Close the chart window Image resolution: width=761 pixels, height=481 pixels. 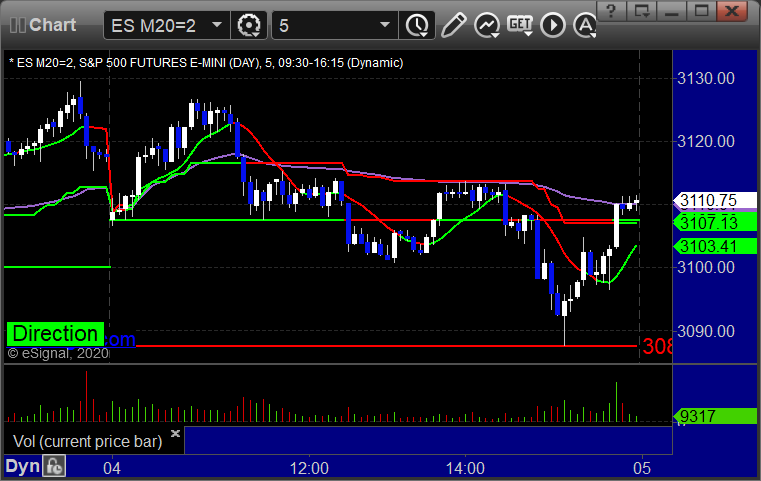click(x=732, y=10)
